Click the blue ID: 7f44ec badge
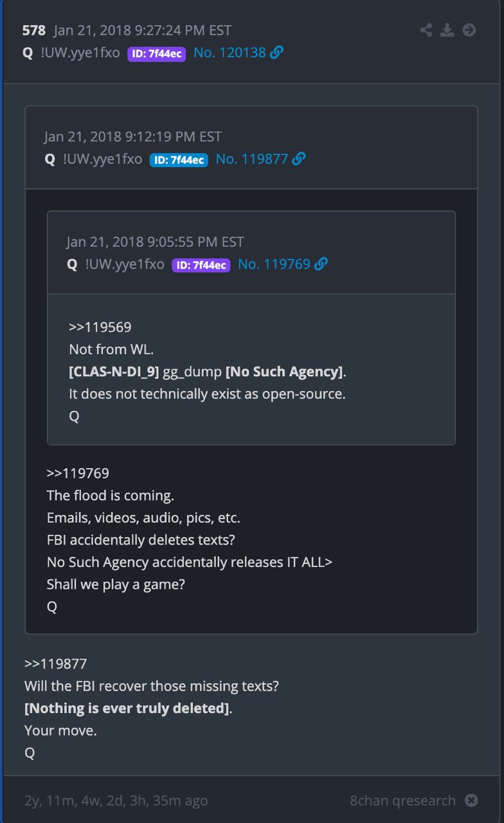504x823 pixels. (179, 159)
